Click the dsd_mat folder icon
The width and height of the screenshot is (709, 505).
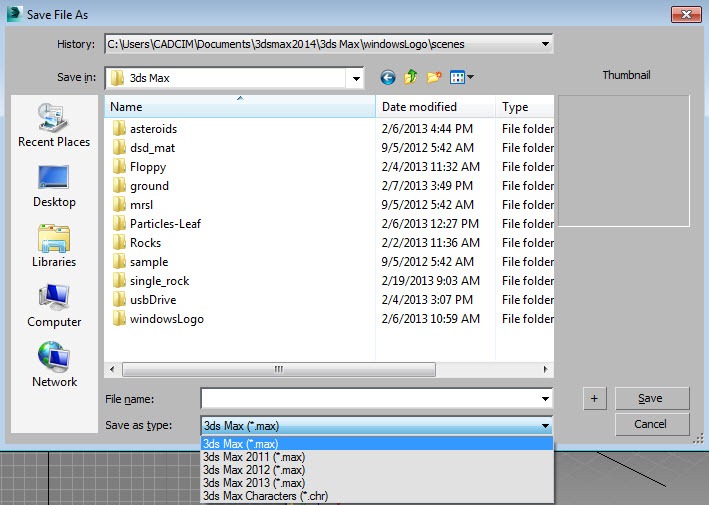point(119,147)
